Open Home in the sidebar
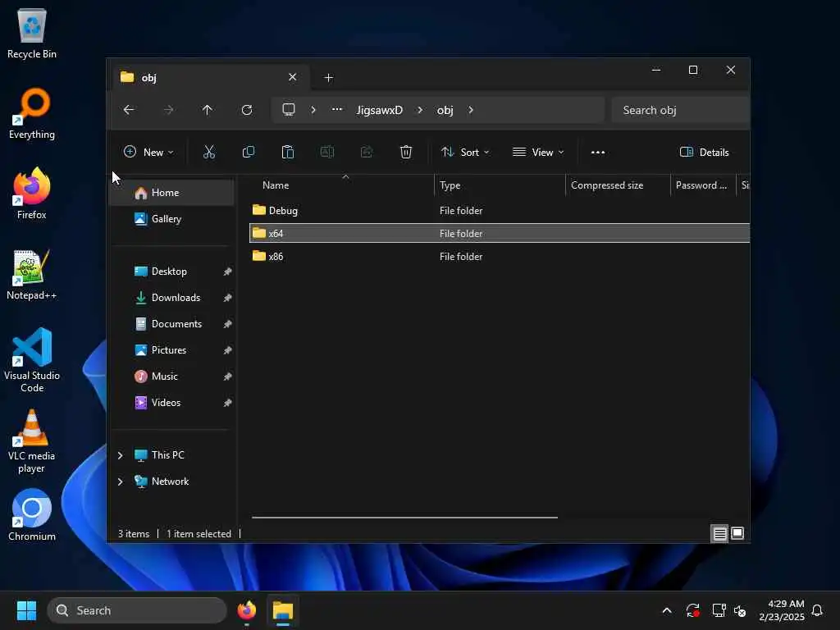 [172, 193]
